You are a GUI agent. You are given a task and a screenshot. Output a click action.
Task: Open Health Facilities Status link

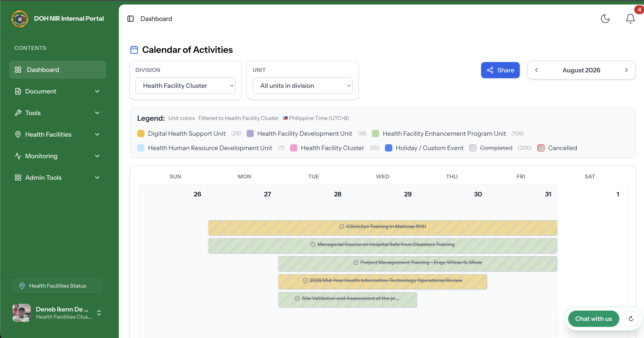pos(58,286)
